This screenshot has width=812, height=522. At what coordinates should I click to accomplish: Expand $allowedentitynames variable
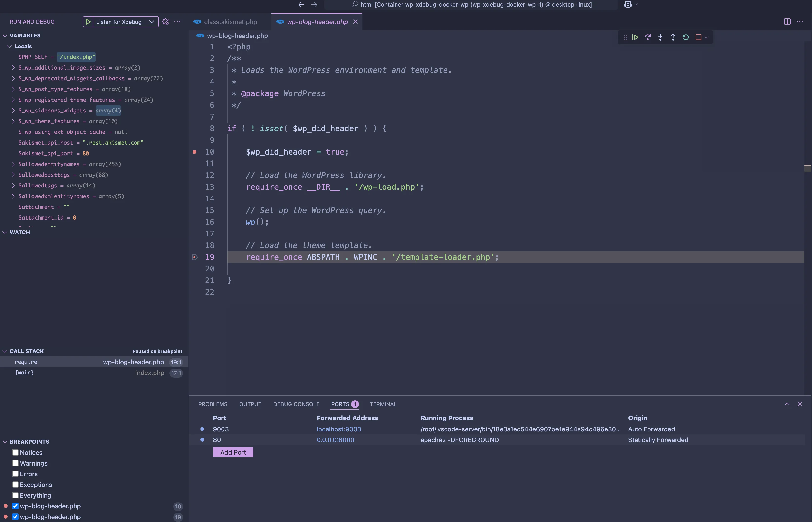(13, 164)
